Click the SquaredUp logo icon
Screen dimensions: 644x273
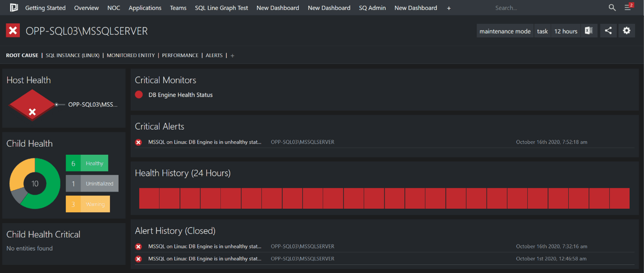point(14,8)
